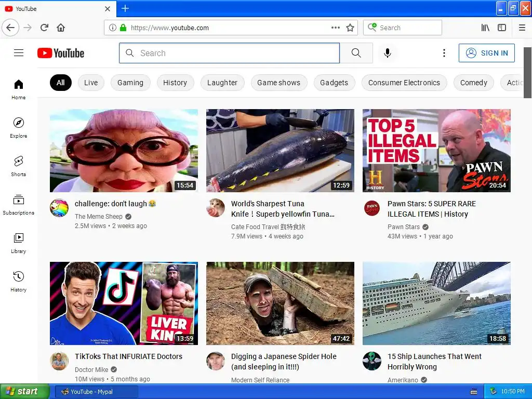Open the TOP 5 ILLEGAL ITEMS thumbnail
This screenshot has height=399, width=532.
coord(436,151)
